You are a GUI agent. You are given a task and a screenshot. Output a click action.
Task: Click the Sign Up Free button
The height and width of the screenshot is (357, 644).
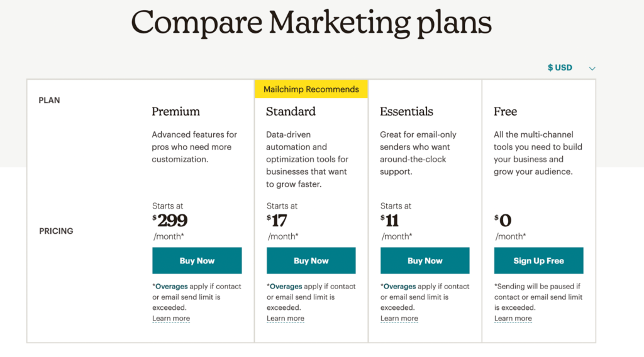(x=538, y=261)
